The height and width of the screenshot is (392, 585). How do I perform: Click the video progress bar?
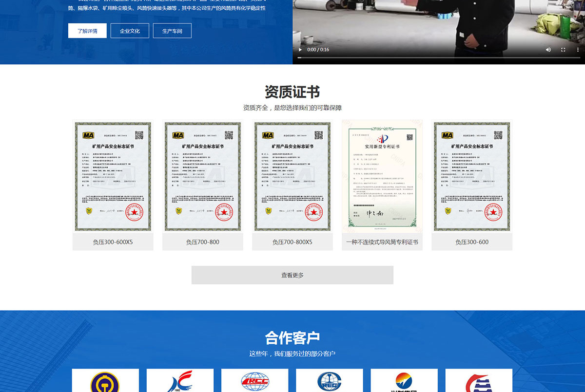click(439, 58)
